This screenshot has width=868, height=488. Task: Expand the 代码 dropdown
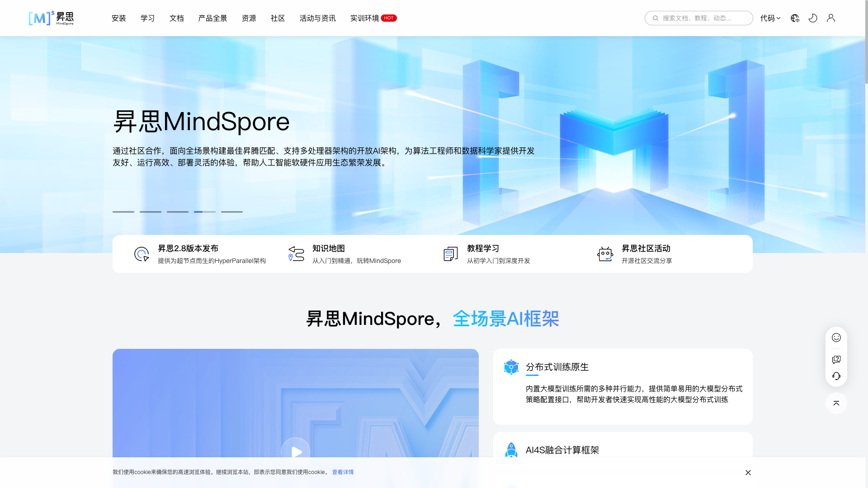click(770, 18)
